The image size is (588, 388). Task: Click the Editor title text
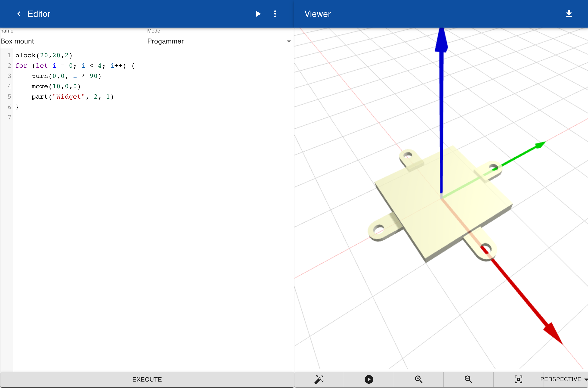(39, 14)
